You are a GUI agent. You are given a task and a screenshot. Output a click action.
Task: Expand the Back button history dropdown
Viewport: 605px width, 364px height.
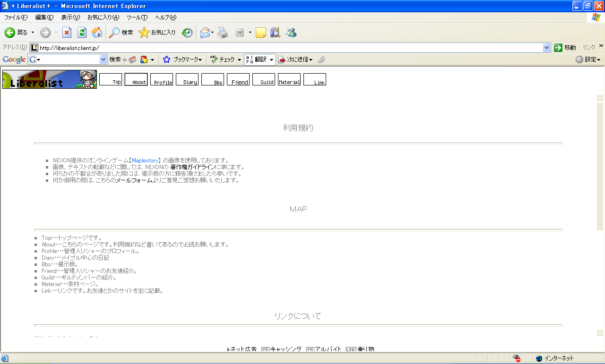pos(33,33)
